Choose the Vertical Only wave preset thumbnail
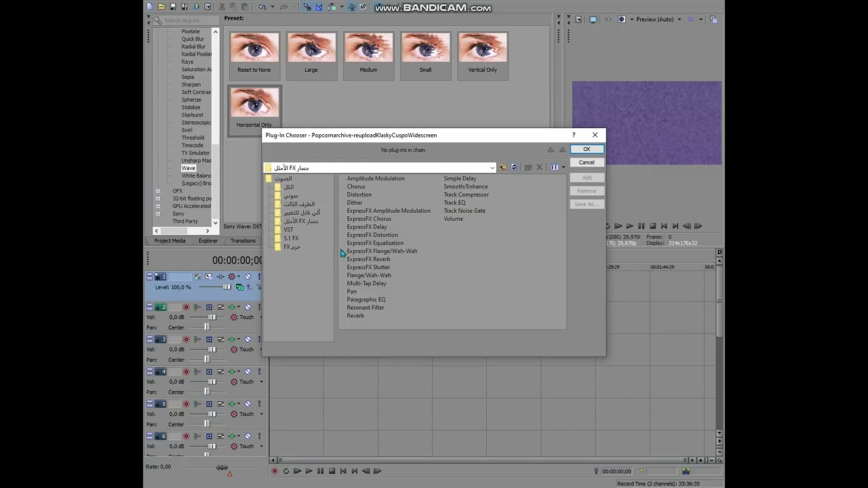868x488 pixels. (482, 55)
